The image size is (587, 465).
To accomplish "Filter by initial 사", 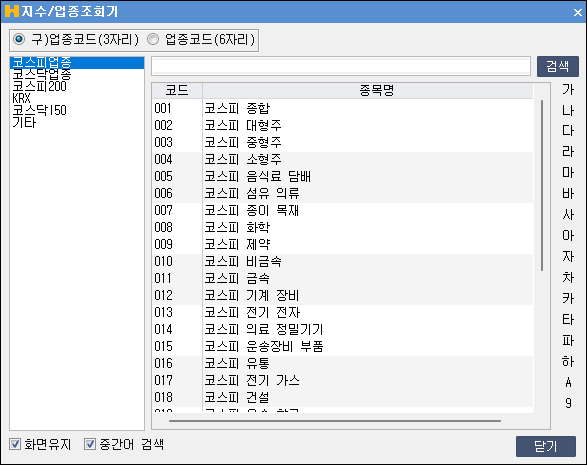I will 568,215.
